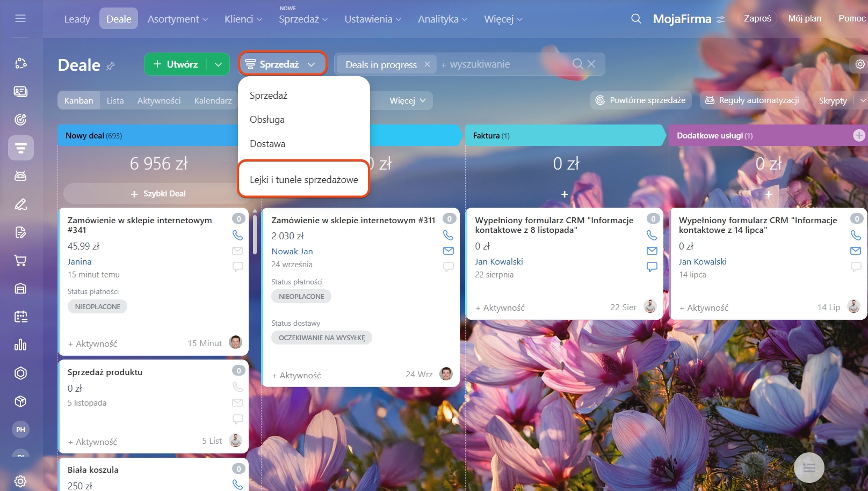Pin the Deale page with the pin icon
The image size is (868, 491).
click(x=111, y=67)
